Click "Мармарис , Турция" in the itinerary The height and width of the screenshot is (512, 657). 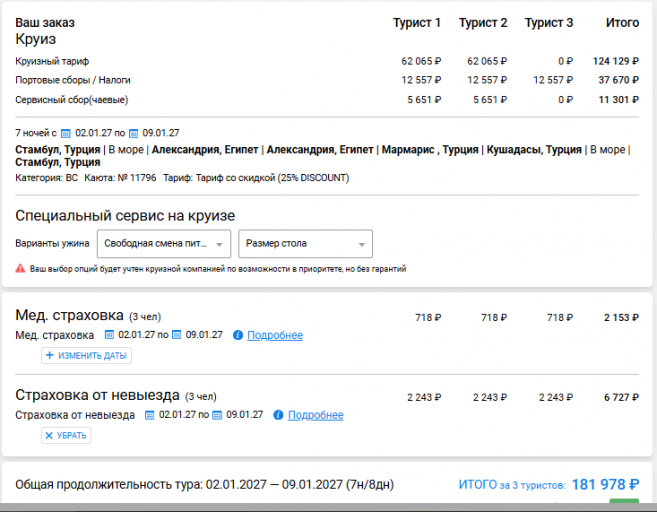(x=430, y=150)
